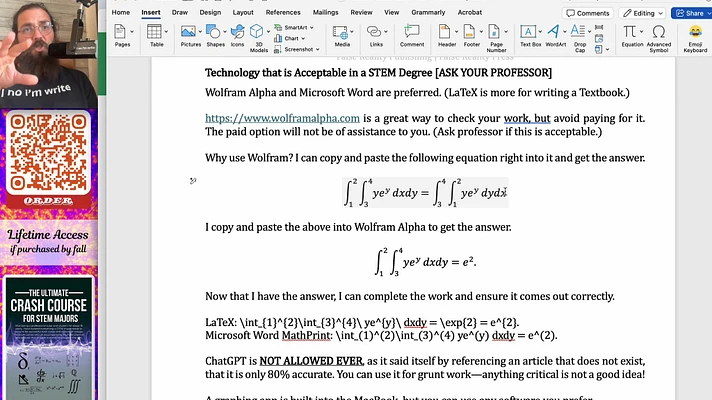712x400 pixels.
Task: Open the Pictures insert icon
Action: (x=188, y=31)
